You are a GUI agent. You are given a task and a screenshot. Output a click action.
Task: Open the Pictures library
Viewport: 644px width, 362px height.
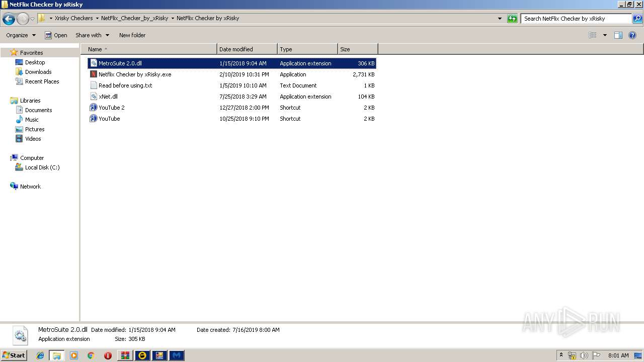tap(35, 129)
